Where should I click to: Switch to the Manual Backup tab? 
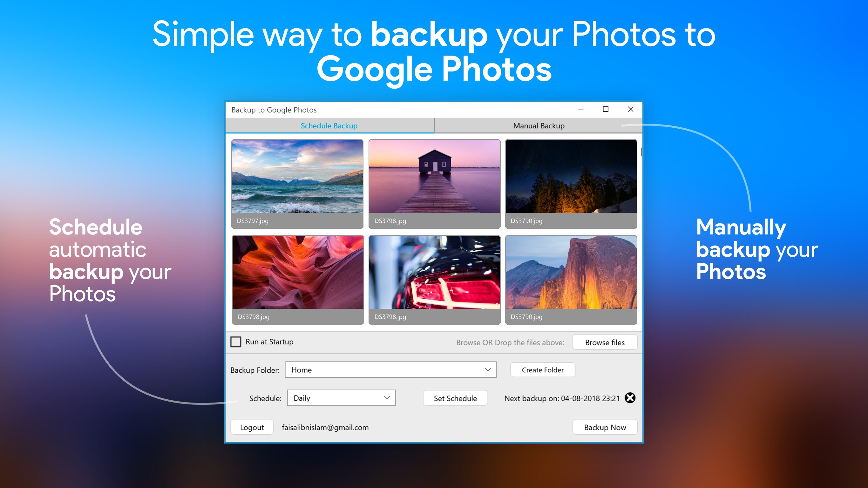(x=539, y=126)
